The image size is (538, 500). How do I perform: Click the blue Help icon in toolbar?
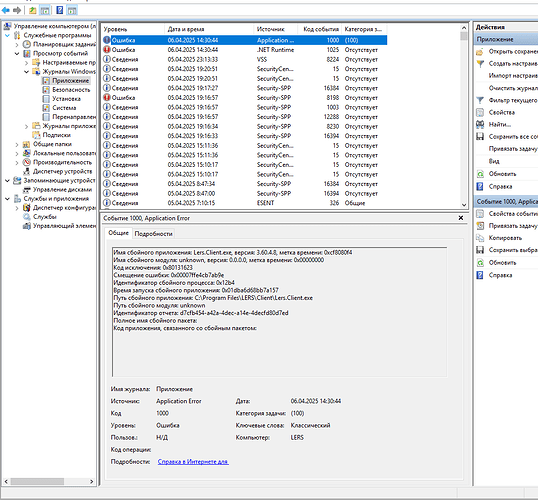pos(60,10)
